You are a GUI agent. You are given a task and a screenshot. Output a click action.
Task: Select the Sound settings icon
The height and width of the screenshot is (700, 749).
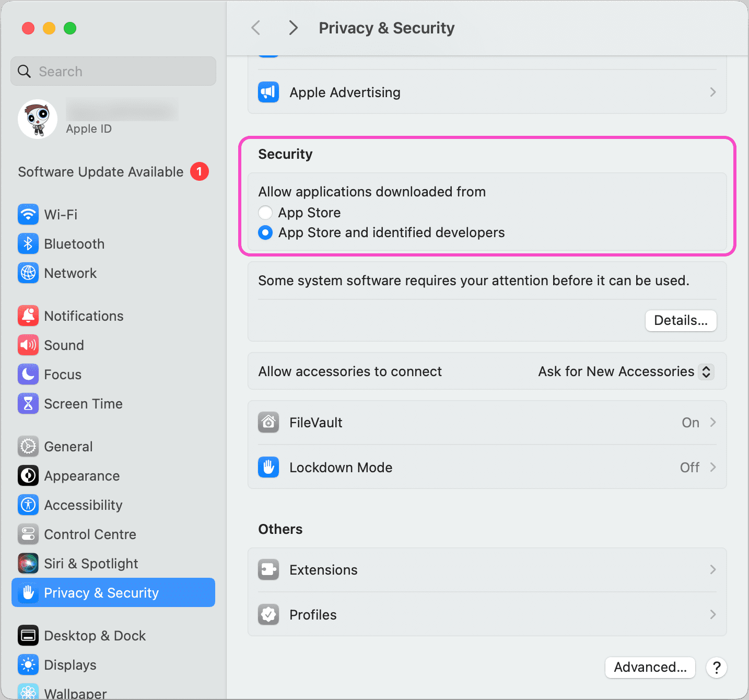pos(28,345)
